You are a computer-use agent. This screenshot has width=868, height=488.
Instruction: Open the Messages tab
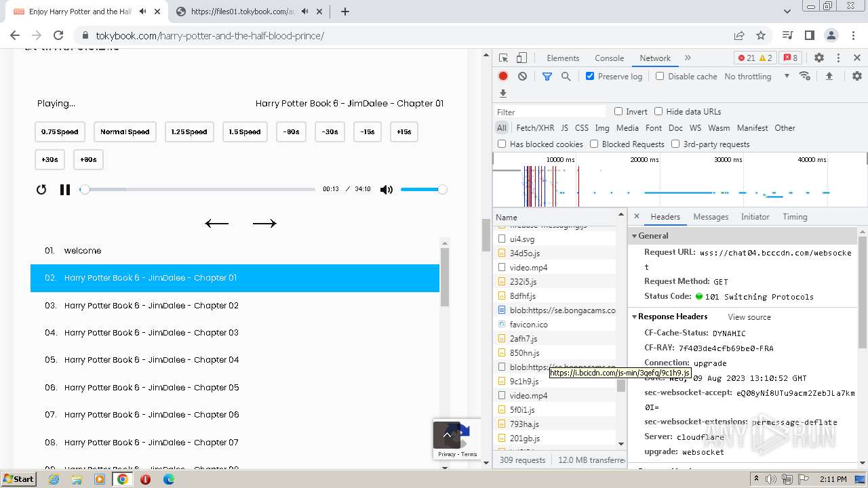click(x=711, y=217)
